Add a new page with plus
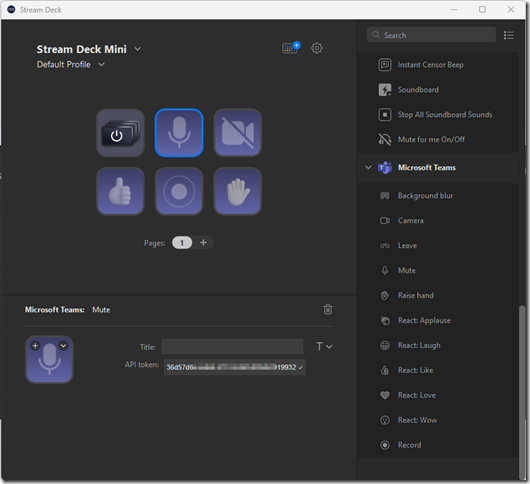Viewport: 530px width, 484px height. (x=203, y=243)
